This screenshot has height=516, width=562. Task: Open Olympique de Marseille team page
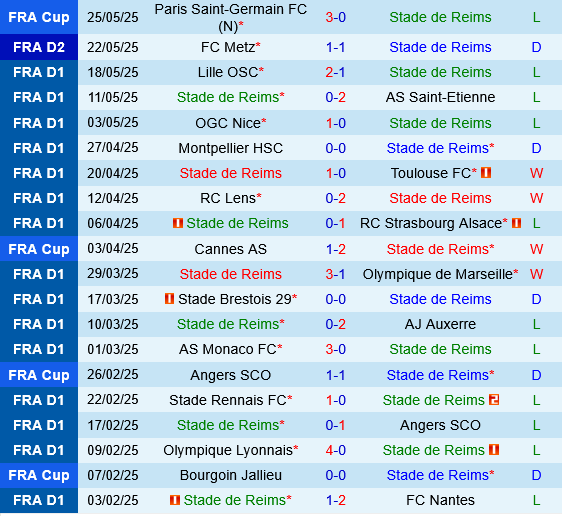pyautogui.click(x=437, y=274)
